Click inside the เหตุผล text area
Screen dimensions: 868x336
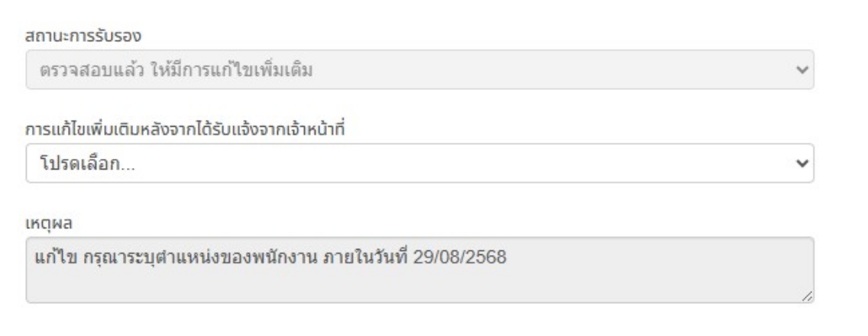(x=419, y=281)
